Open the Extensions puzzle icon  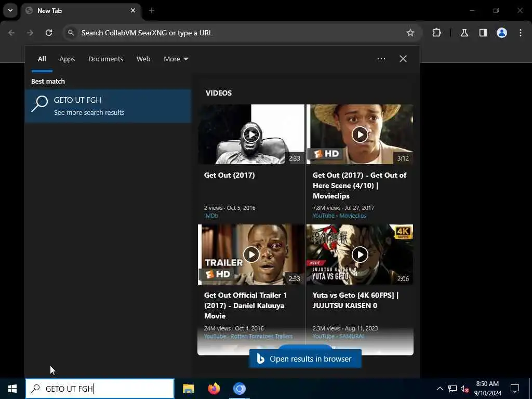point(436,33)
